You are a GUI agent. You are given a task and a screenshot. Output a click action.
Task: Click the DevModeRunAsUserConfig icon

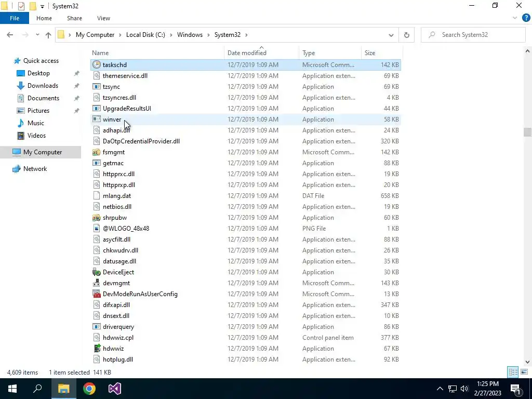point(97,294)
